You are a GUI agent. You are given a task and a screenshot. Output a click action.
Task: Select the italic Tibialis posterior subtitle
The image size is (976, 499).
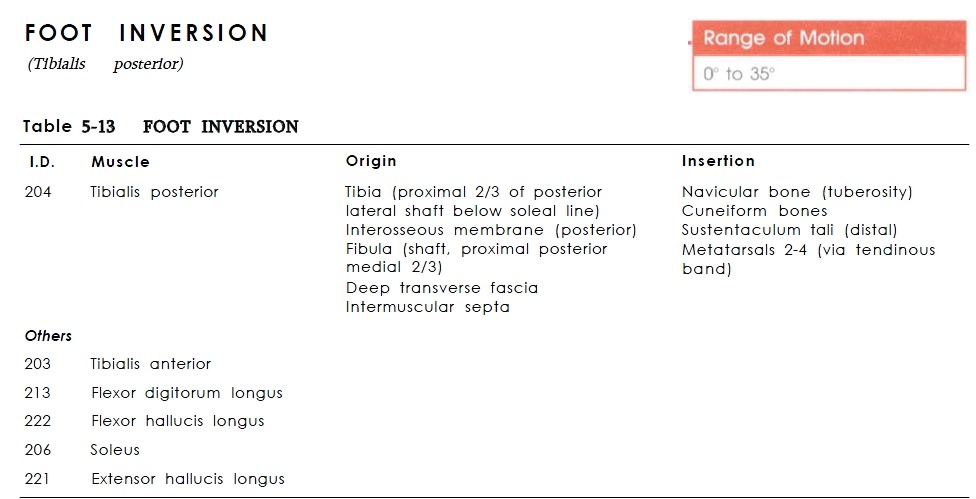click(105, 64)
